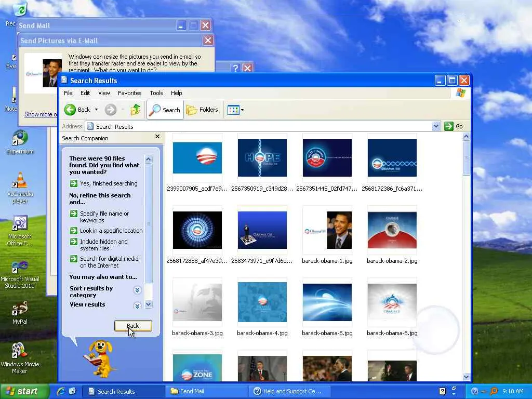The image size is (532, 399).
Task: Expand View results chevron
Action: click(137, 305)
